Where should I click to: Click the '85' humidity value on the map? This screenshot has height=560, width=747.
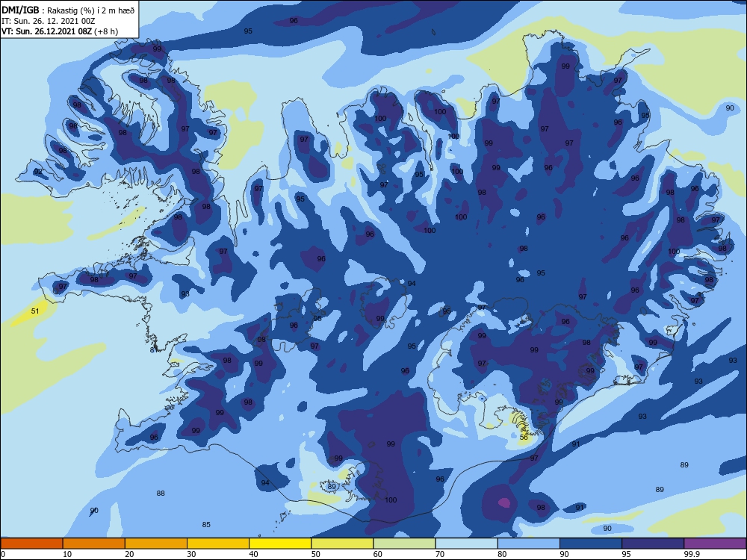click(206, 524)
